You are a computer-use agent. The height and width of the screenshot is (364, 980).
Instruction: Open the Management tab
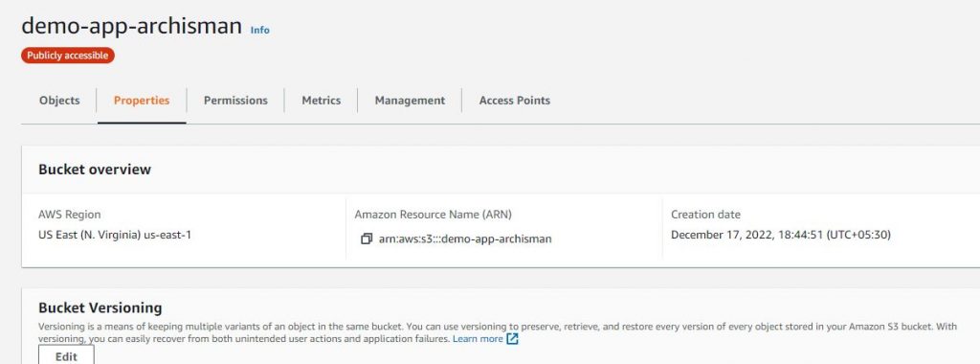[410, 100]
